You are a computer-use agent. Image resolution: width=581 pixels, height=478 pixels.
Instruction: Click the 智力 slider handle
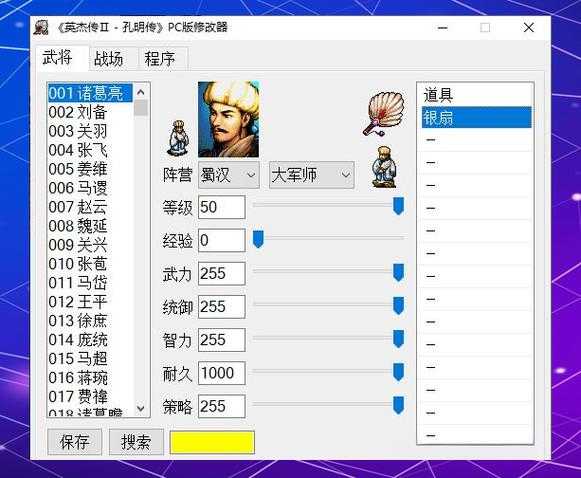(x=398, y=339)
